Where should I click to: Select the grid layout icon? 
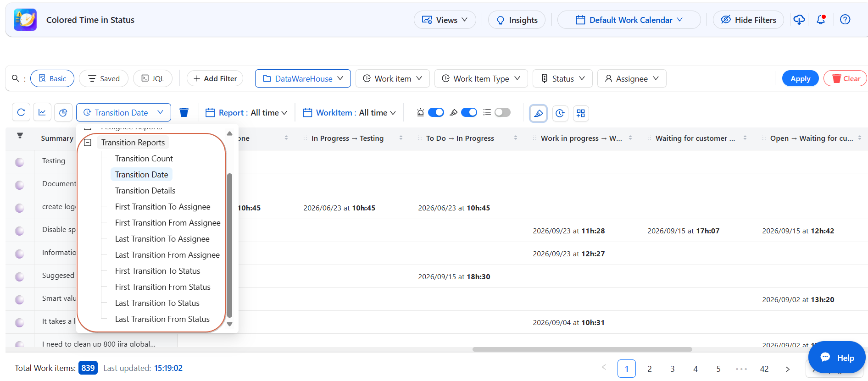pos(581,113)
